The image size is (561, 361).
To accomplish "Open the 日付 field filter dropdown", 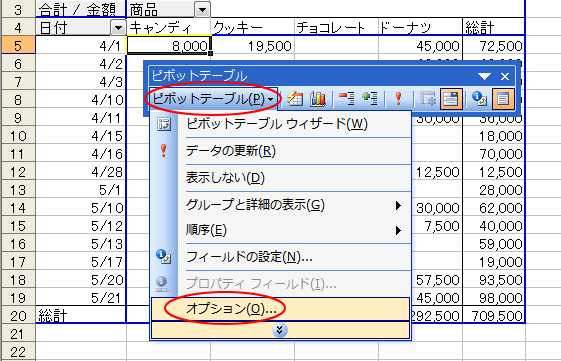I will tap(118, 28).
